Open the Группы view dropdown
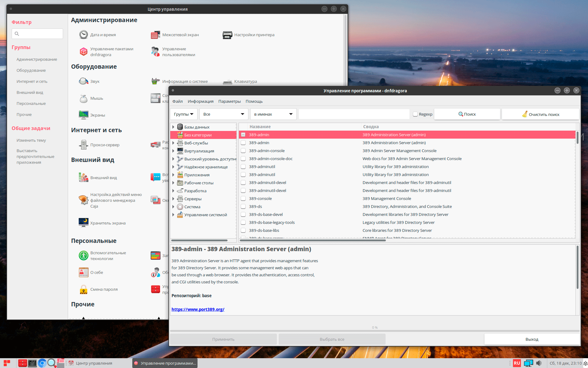This screenshot has height=368, width=588. point(184,114)
